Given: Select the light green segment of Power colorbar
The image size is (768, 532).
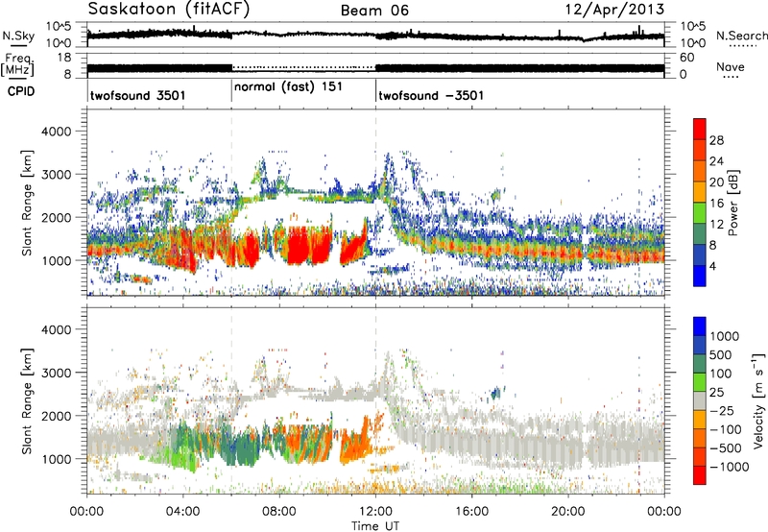Looking at the screenshot, I should click(700, 213).
